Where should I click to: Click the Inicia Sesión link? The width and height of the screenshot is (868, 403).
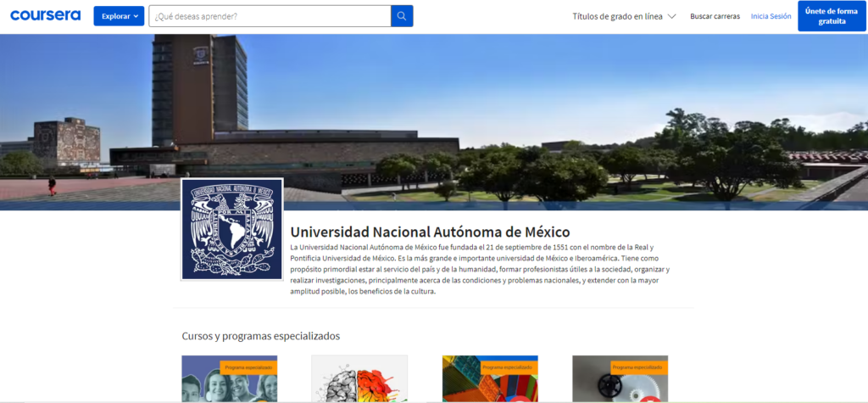(771, 16)
